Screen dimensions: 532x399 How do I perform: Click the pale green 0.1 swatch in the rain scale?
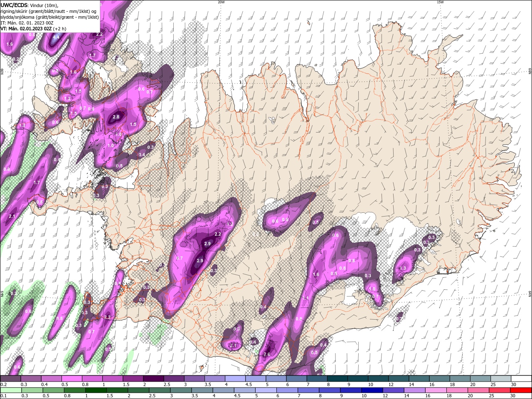(x=10, y=390)
